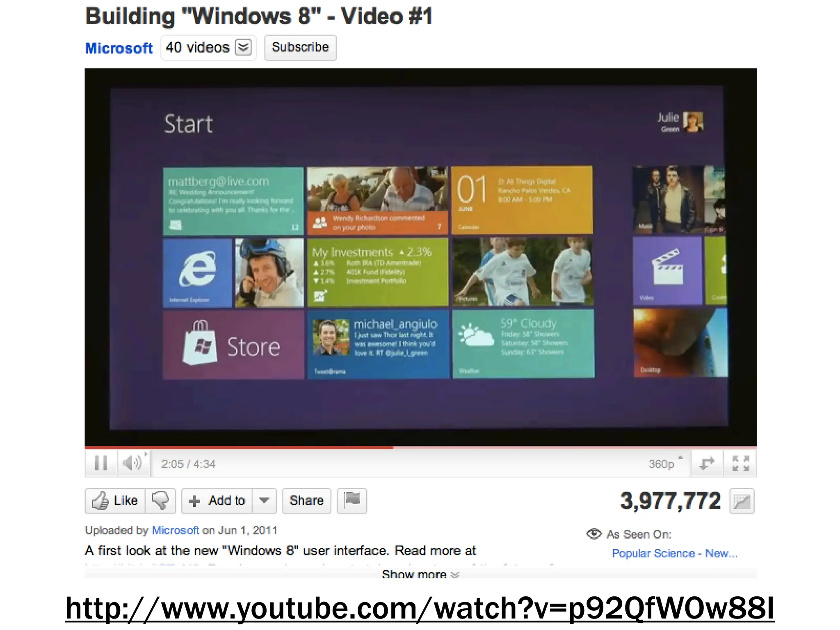Viewport: 840px width, 630px height.
Task: Click the Building "Windows 8" video title
Action: coord(259,17)
